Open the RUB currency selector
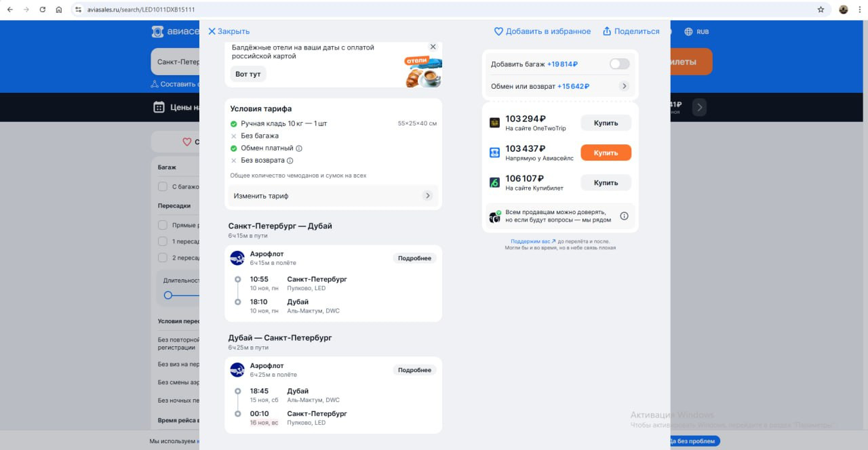Screen dimensions: 868x450 click(696, 32)
